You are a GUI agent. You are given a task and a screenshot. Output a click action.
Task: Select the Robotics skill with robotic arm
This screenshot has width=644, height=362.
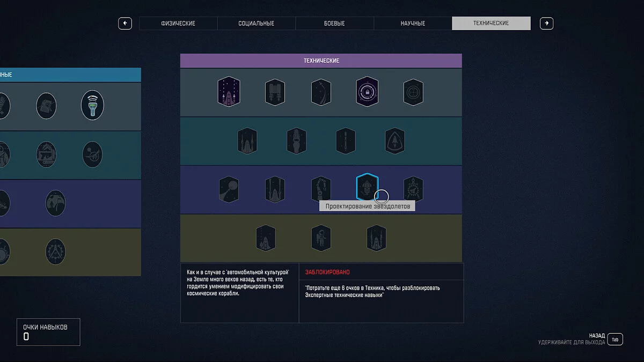(x=321, y=189)
